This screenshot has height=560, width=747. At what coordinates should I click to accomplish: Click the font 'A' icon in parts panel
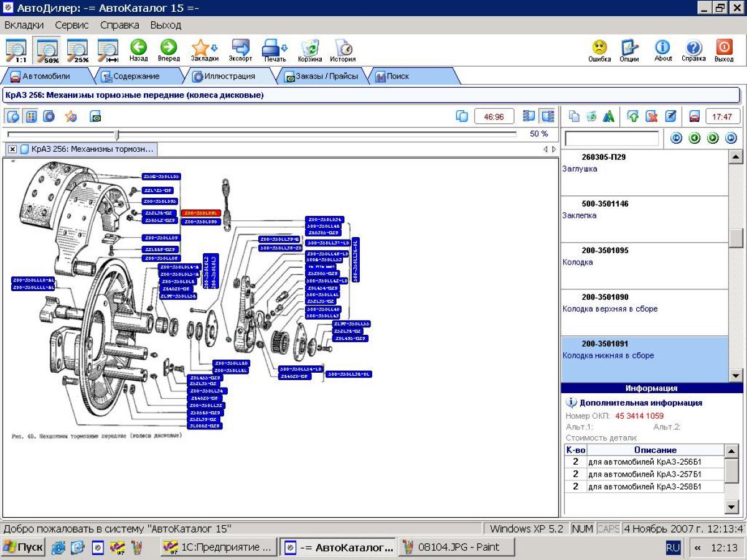[609, 116]
